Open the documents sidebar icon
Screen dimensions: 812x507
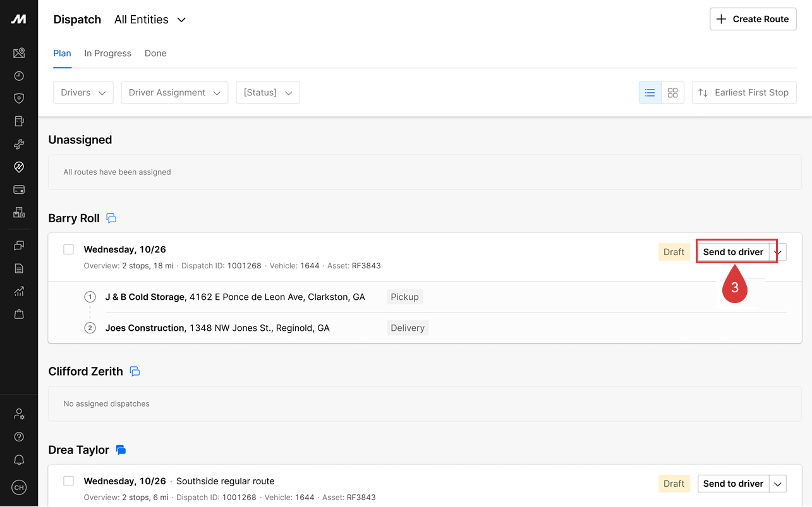pyautogui.click(x=19, y=268)
